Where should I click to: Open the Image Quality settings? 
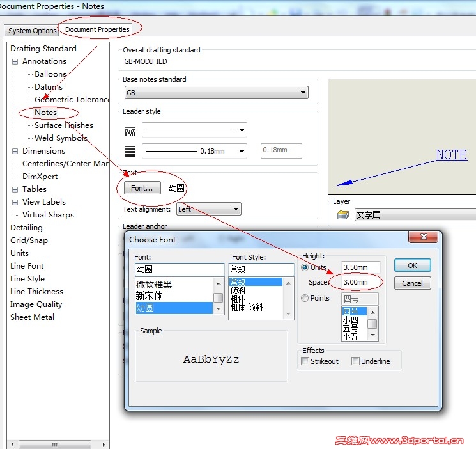pos(36,304)
